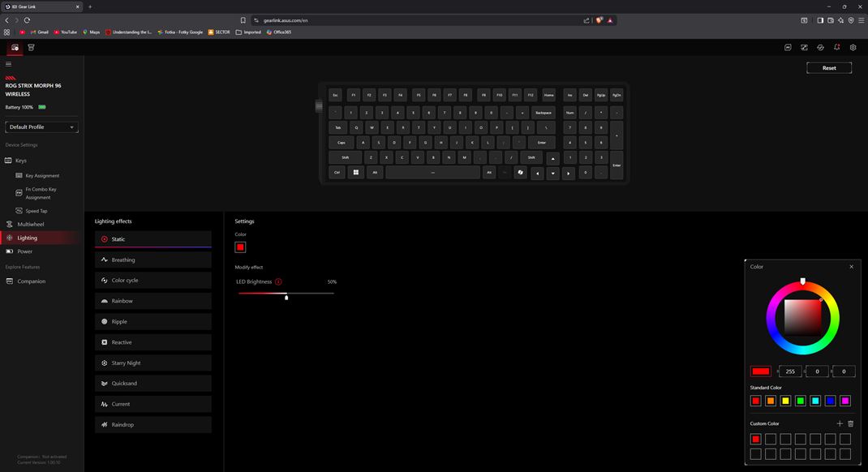Select the Breathing lighting effect
Screen dimensions: 868x472
153,260
